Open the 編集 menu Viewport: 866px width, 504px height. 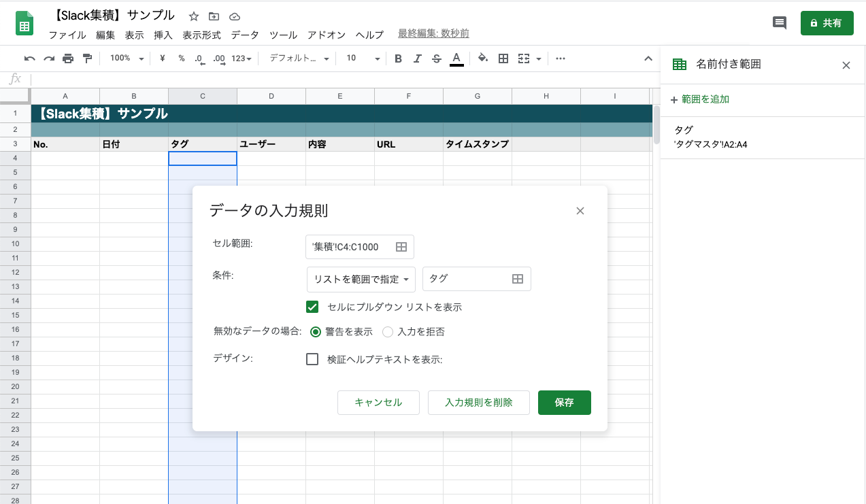coord(105,35)
